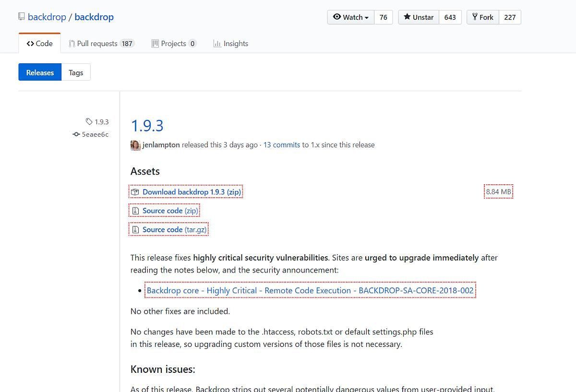Click the commit icon beside 5eaee6c
The image size is (576, 392).
tap(76, 134)
